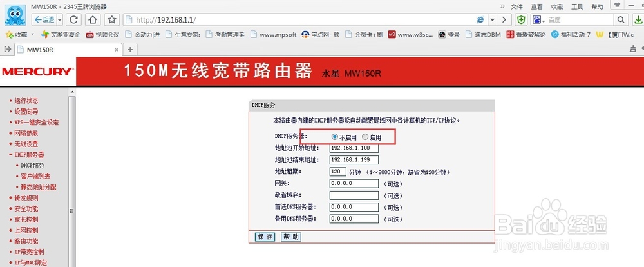The width and height of the screenshot is (644, 267).
Task: Open the skin shirt icon in title bar
Action: tap(617, 5)
